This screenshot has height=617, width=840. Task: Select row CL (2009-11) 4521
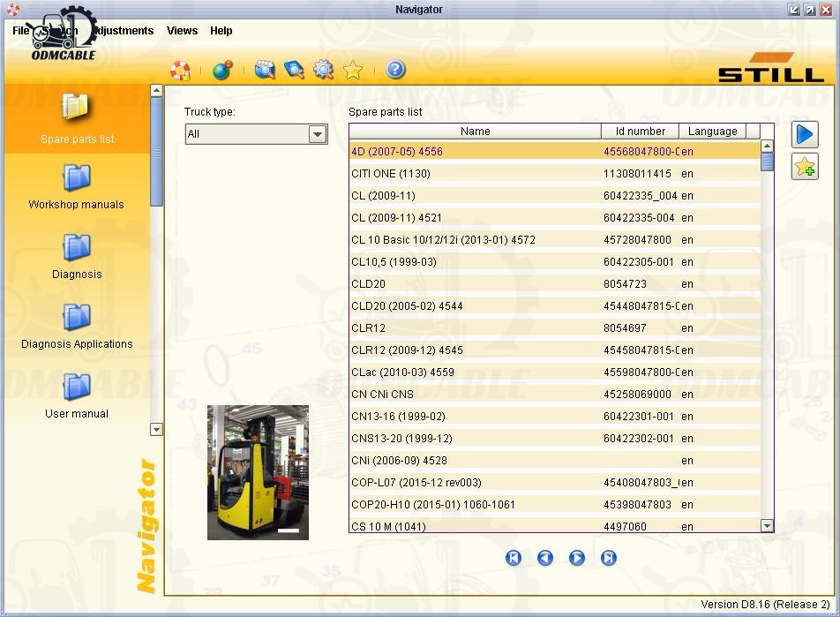[x=554, y=218]
